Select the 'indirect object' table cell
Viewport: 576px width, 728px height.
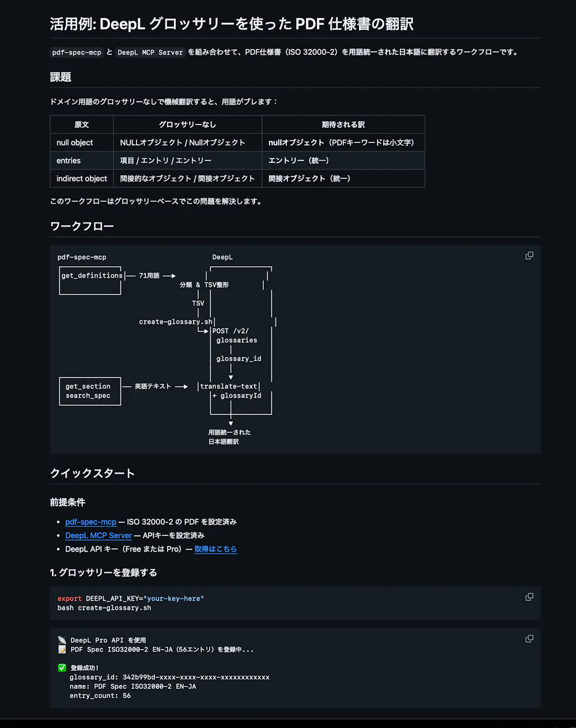(82, 179)
